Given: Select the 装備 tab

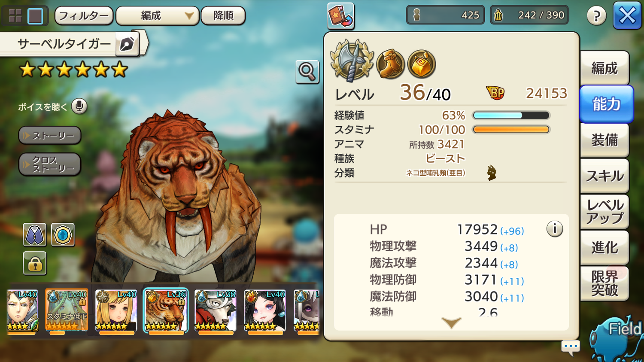Looking at the screenshot, I should (605, 140).
